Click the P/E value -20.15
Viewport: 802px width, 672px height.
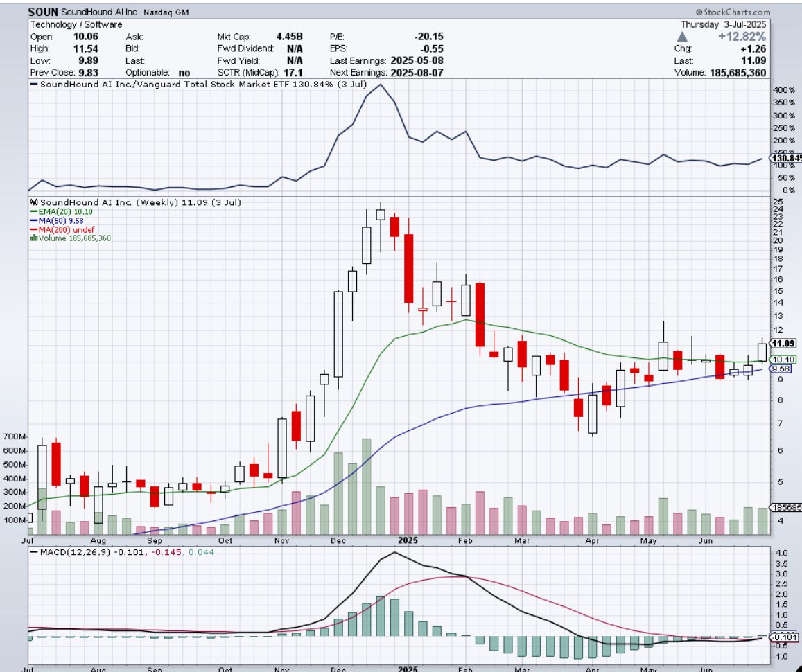coord(428,37)
